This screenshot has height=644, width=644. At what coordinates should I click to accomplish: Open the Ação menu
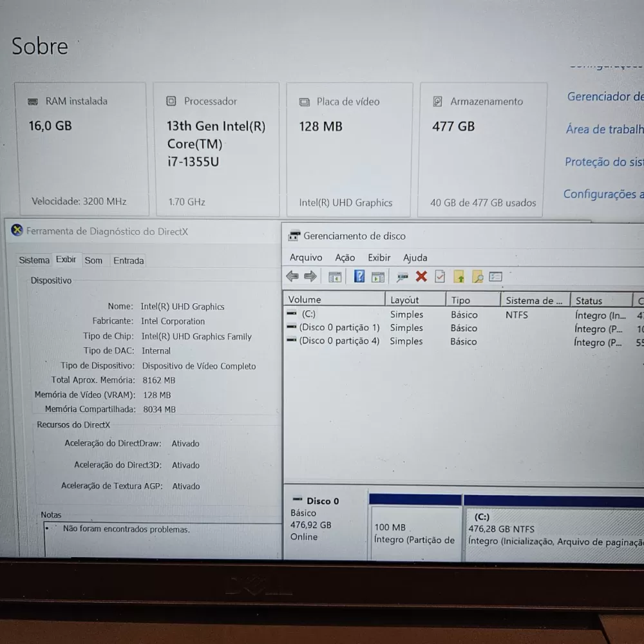[345, 258]
